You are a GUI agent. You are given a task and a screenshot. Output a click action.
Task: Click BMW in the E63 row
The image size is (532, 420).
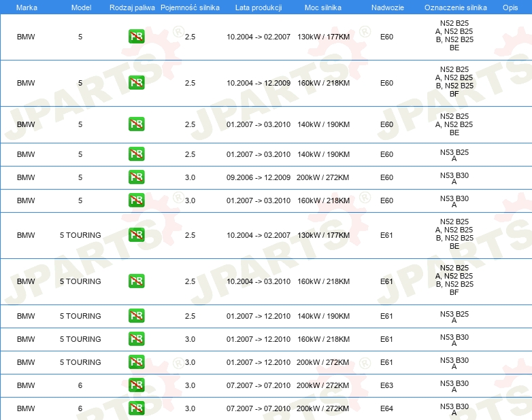tap(26, 385)
